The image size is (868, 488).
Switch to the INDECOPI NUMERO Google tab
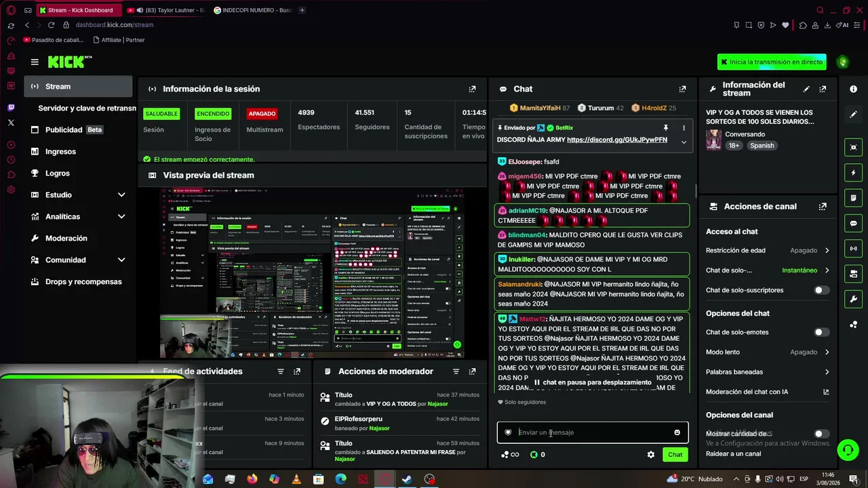[x=252, y=10]
